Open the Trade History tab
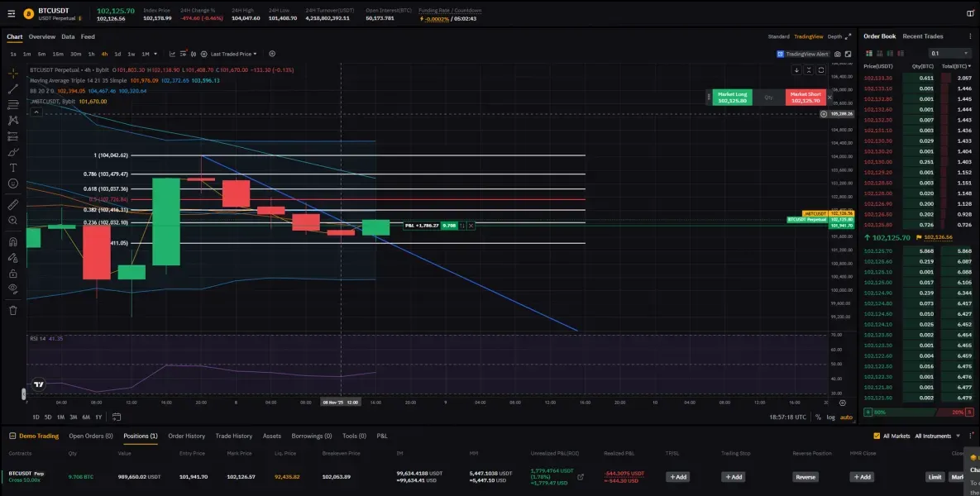 point(234,436)
